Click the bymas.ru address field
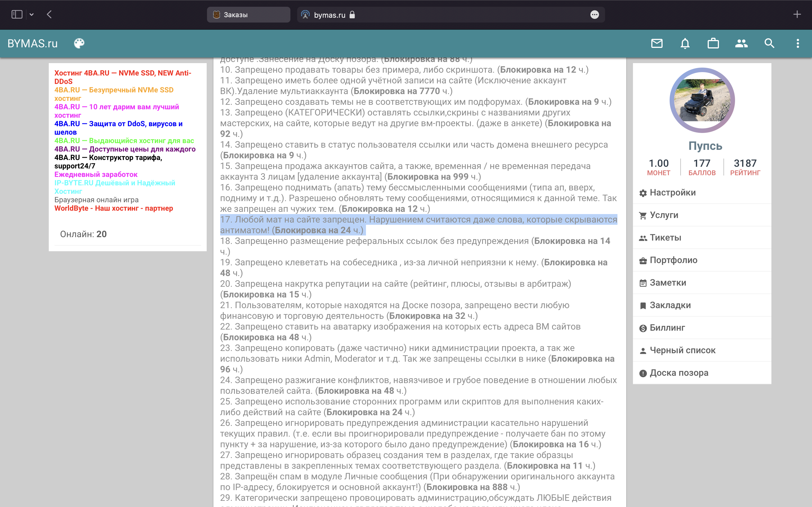Viewport: 812px width, 507px height. (x=436, y=15)
